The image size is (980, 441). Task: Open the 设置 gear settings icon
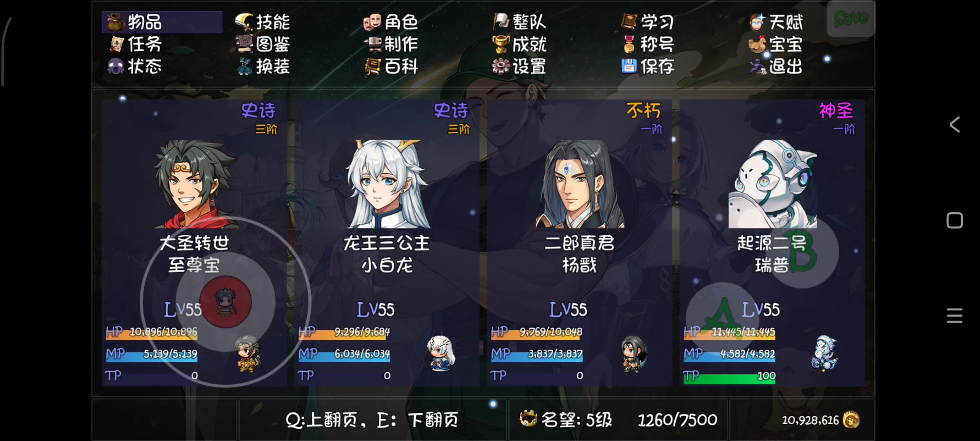(x=501, y=66)
